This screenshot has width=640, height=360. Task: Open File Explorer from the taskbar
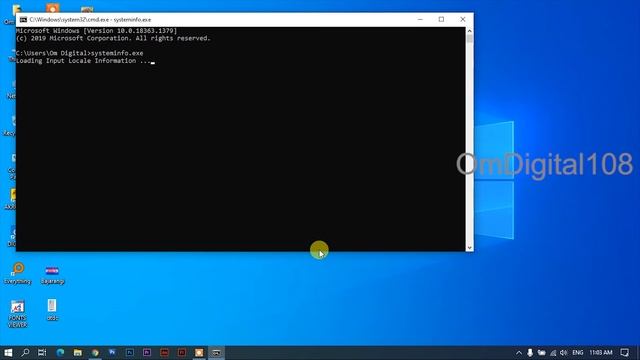pyautogui.click(x=78, y=352)
